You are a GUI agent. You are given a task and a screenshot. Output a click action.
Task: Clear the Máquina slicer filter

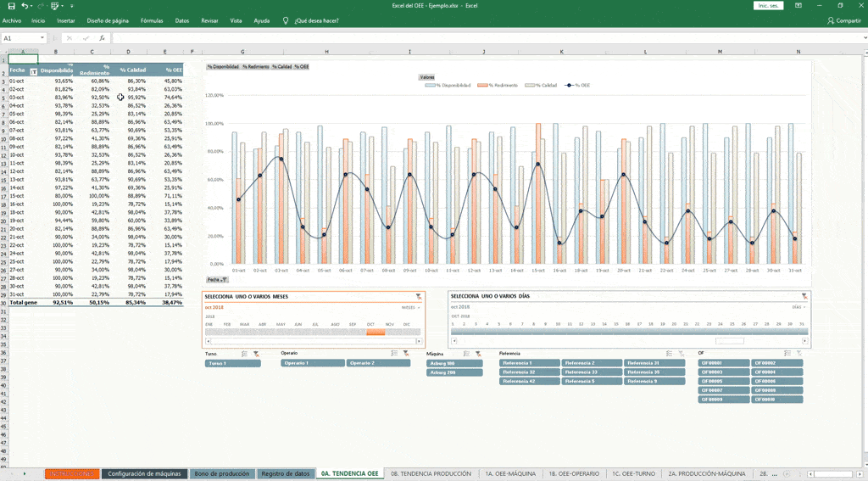click(478, 354)
